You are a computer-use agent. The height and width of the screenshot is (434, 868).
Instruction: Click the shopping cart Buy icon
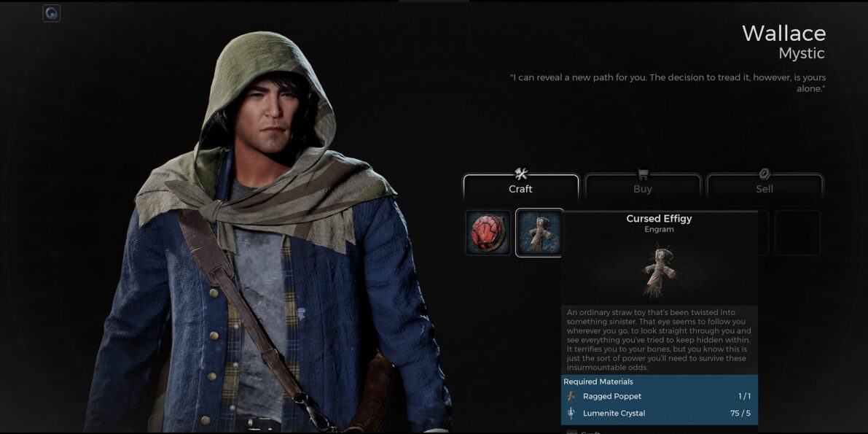643,174
